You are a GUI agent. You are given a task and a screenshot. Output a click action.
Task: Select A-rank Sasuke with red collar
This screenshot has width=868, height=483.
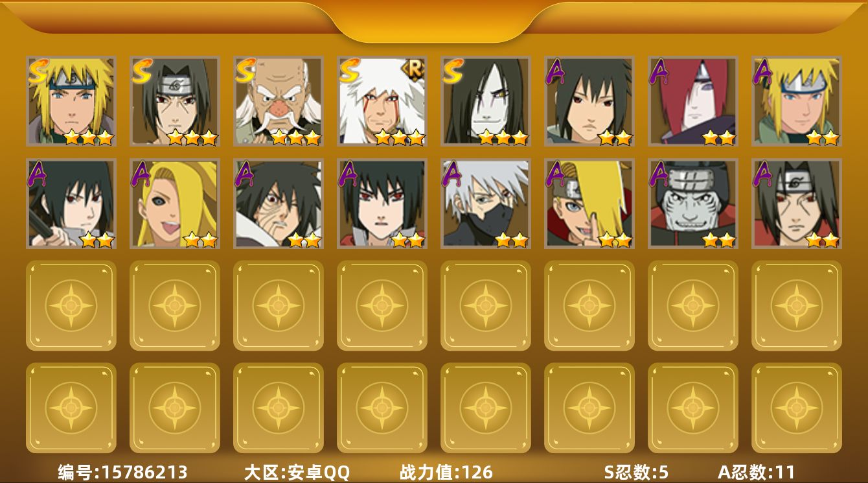(x=382, y=204)
